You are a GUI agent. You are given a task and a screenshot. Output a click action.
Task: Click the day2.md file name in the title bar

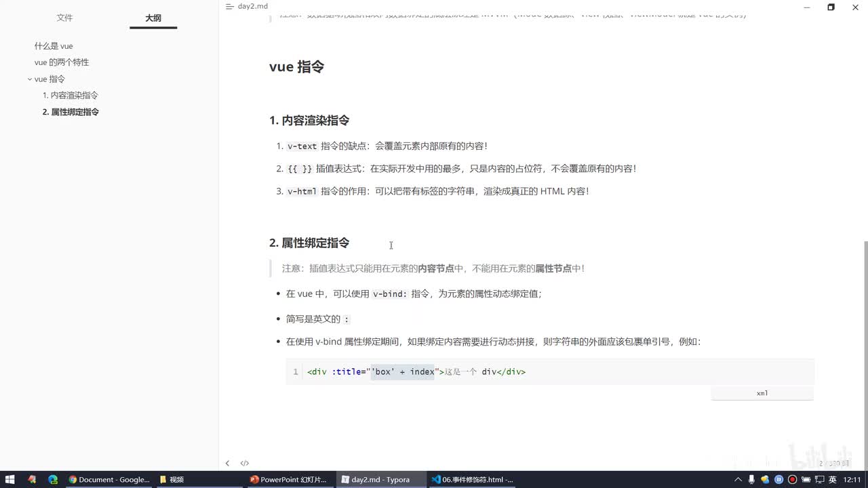point(253,6)
